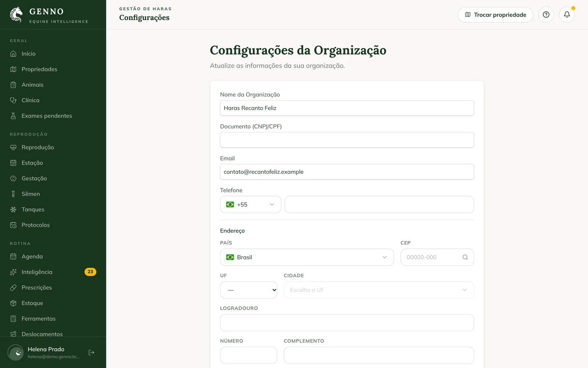Open the País dropdown showing Brasil

307,257
